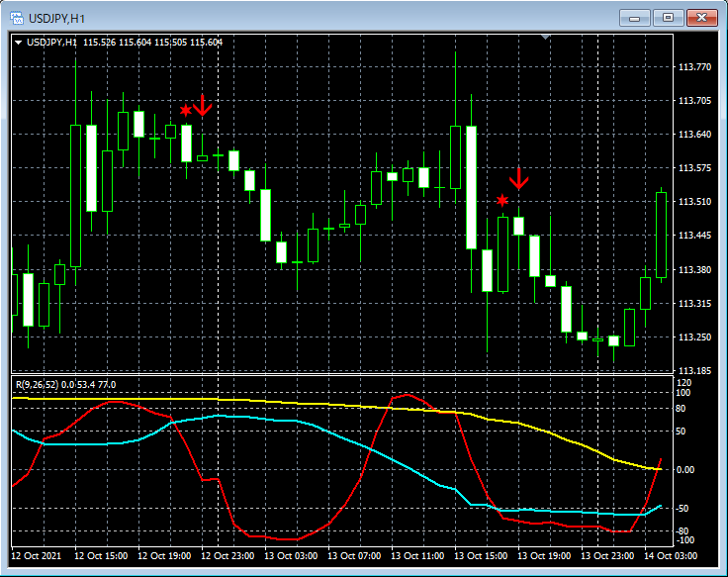This screenshot has height=577, width=728.
Task: Click the 13 Oct 19:00 time label
Action: click(x=544, y=556)
